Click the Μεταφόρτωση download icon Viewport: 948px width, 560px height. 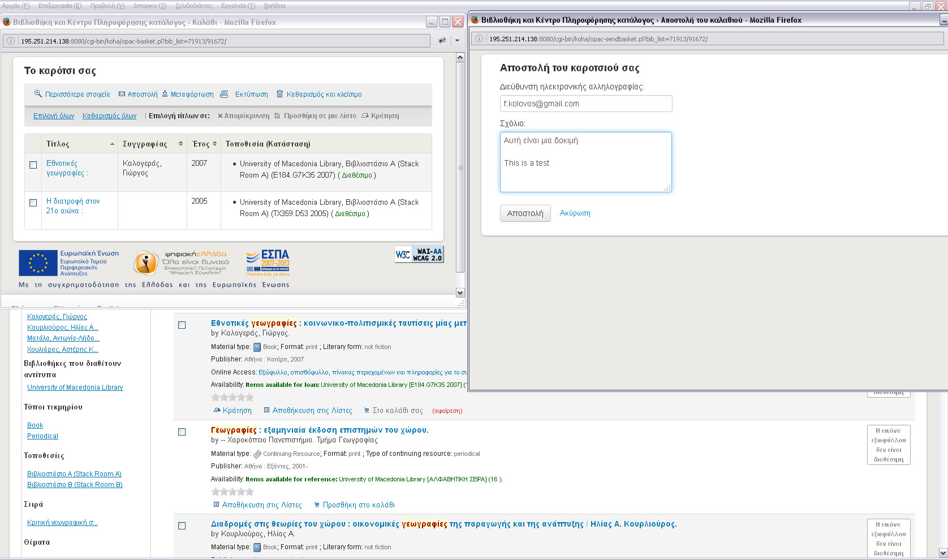165,94
